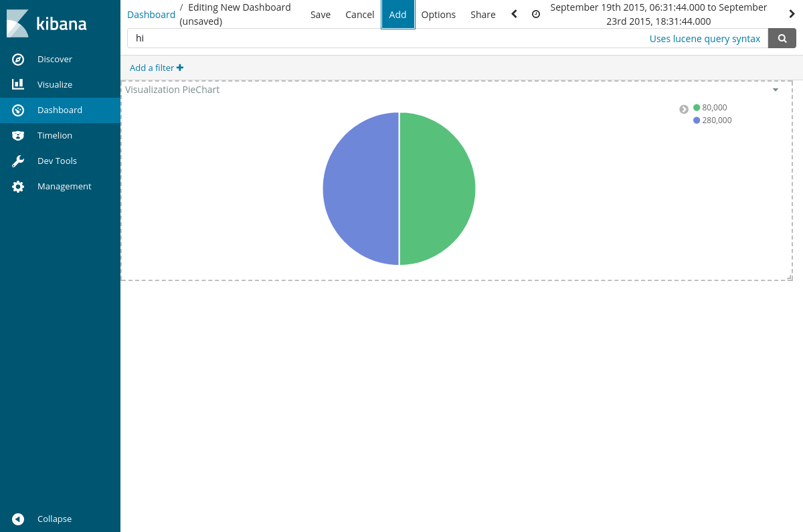This screenshot has width=803, height=532.
Task: Open dashboard Options menu
Action: (x=438, y=14)
